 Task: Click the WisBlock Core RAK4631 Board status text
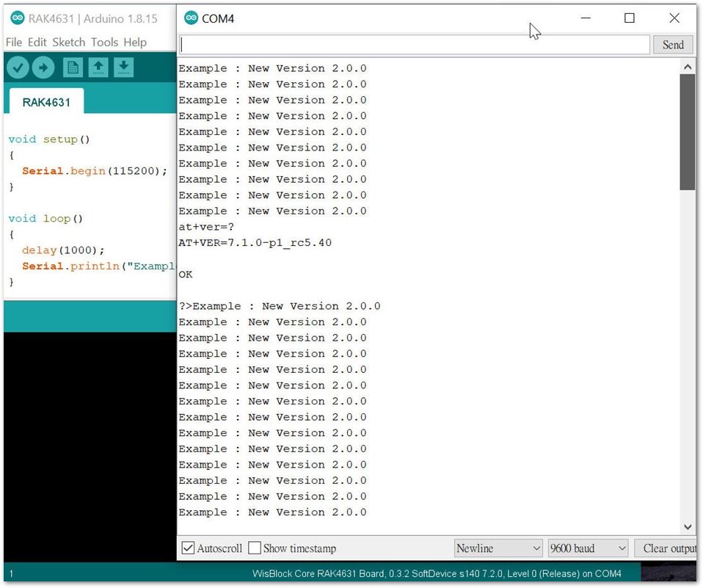[x=437, y=573]
